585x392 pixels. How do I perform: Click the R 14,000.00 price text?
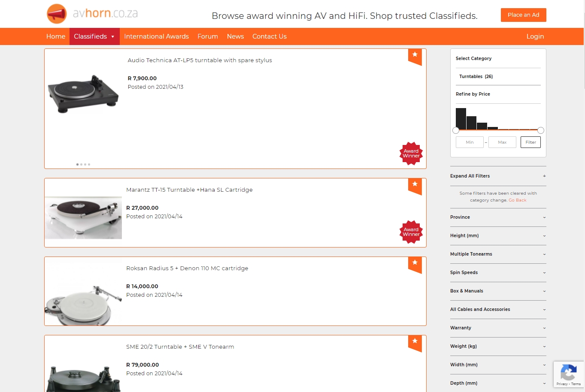tap(142, 286)
